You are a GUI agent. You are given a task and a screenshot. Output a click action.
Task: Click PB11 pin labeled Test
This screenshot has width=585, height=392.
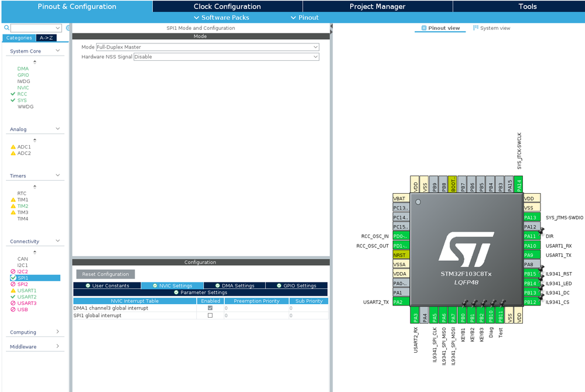[x=500, y=315]
